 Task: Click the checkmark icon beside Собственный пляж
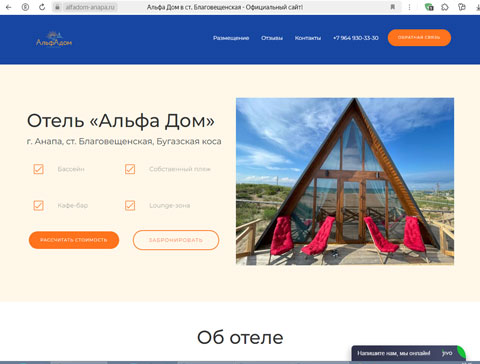(x=130, y=169)
